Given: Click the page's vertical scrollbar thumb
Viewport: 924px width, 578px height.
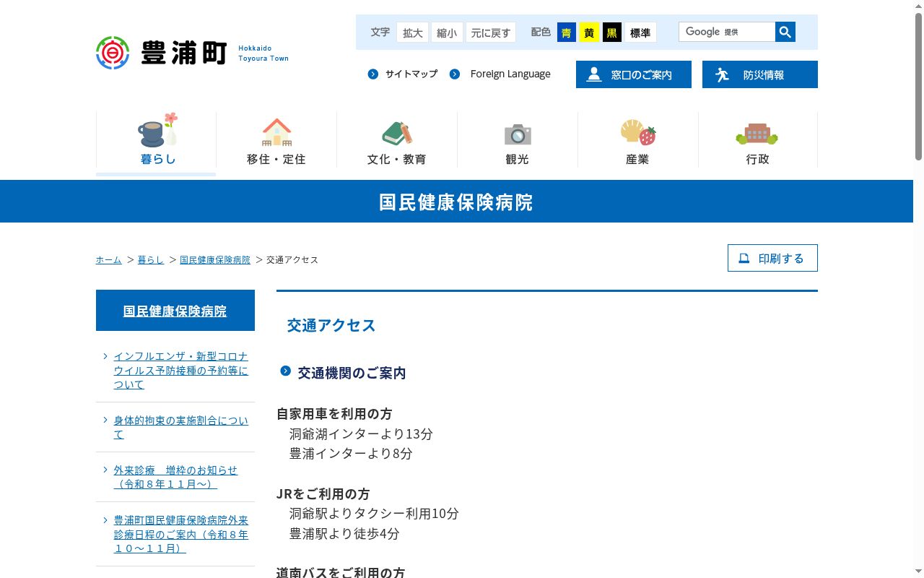Looking at the screenshot, I should tap(918, 87).
